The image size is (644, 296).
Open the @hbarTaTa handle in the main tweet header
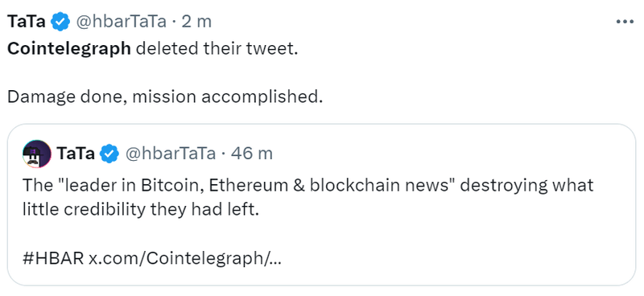coord(120,22)
